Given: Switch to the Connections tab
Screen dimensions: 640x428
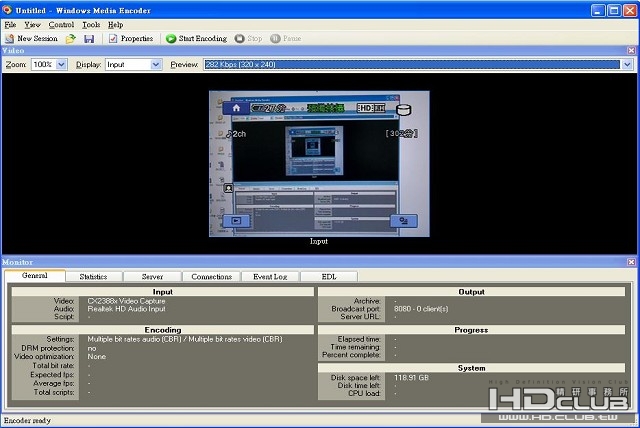Looking at the screenshot, I should 211,277.
